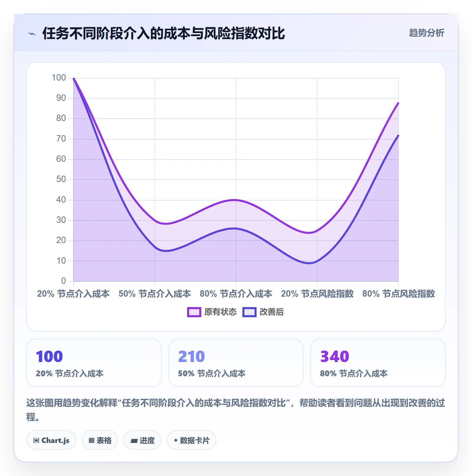This screenshot has height=476, width=472.
Task: Click the 进度 bar icon
Action: click(x=134, y=441)
